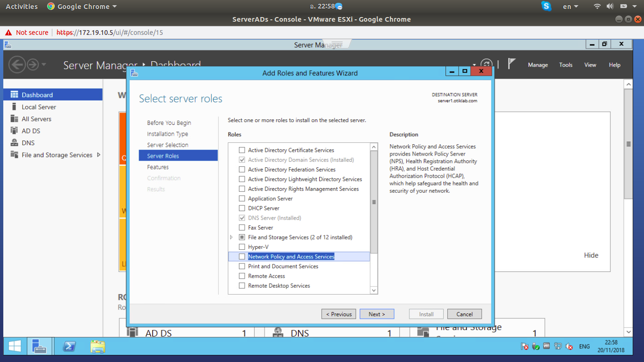This screenshot has width=644, height=362.
Task: Check Active Directory Rights Management Services
Action: [x=242, y=189]
